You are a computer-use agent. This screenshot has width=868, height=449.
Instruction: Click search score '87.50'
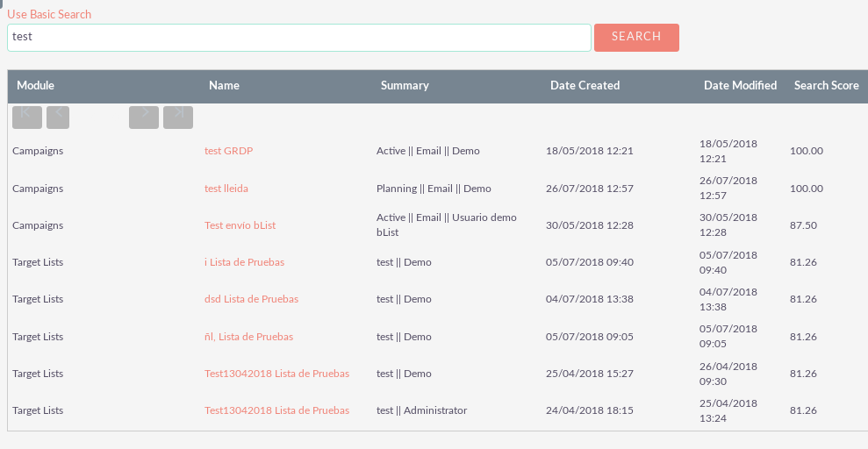pos(803,225)
